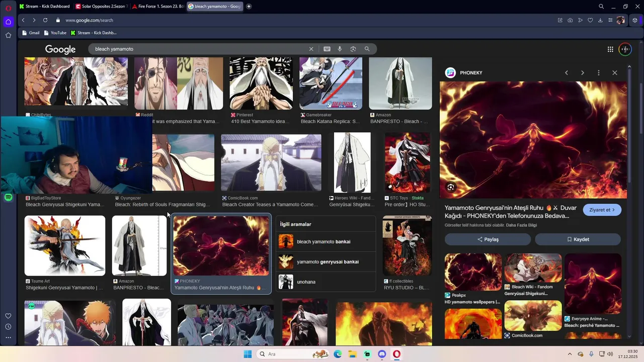Search open tabs with magnifier icon
This screenshot has height=362, width=644.
pos(601,7)
